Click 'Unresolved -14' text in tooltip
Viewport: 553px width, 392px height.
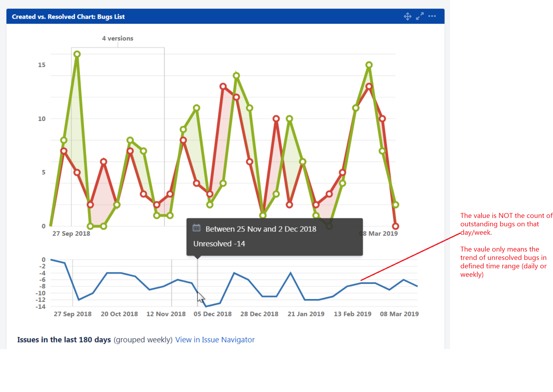pos(219,244)
